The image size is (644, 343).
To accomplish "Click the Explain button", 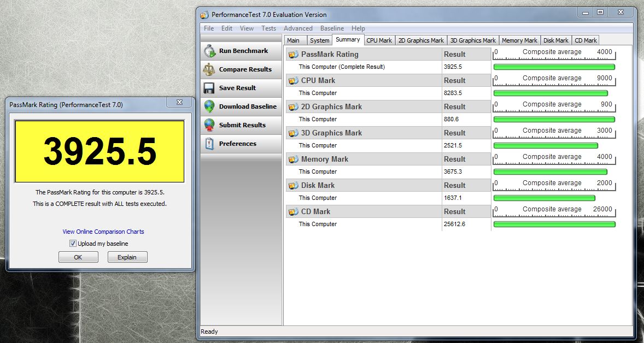I will (127, 257).
